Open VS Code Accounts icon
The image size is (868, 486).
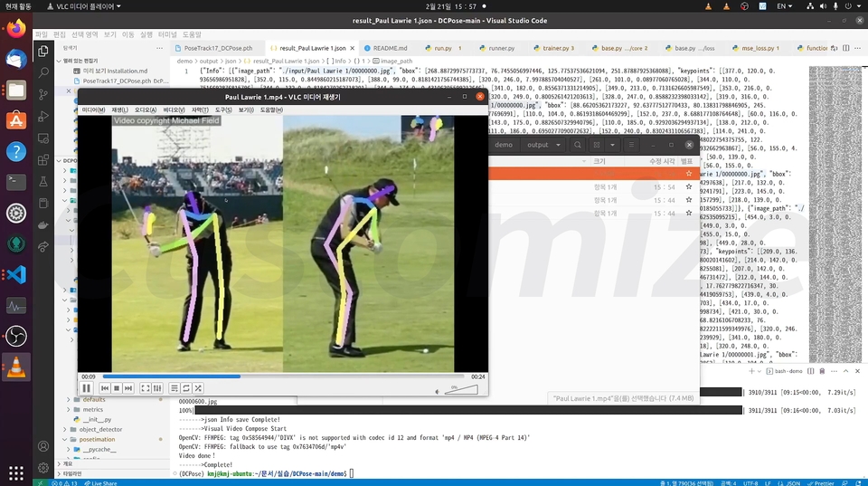pyautogui.click(x=43, y=446)
